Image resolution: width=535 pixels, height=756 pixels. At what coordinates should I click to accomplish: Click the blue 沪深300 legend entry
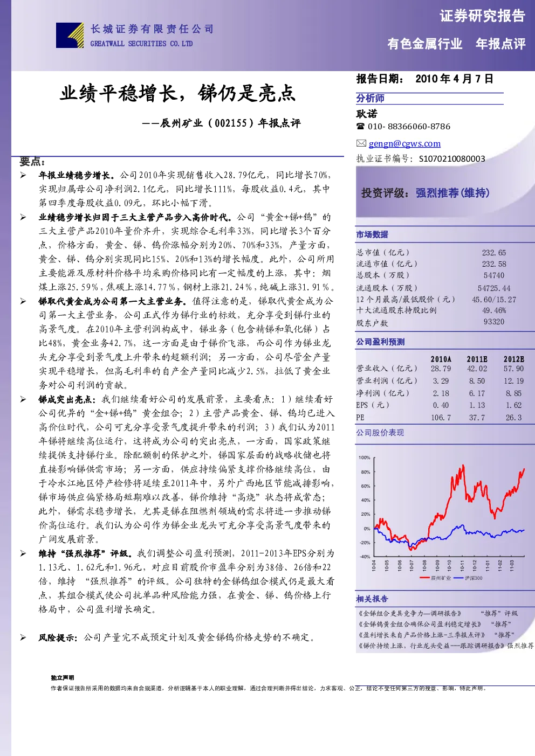[469, 578]
